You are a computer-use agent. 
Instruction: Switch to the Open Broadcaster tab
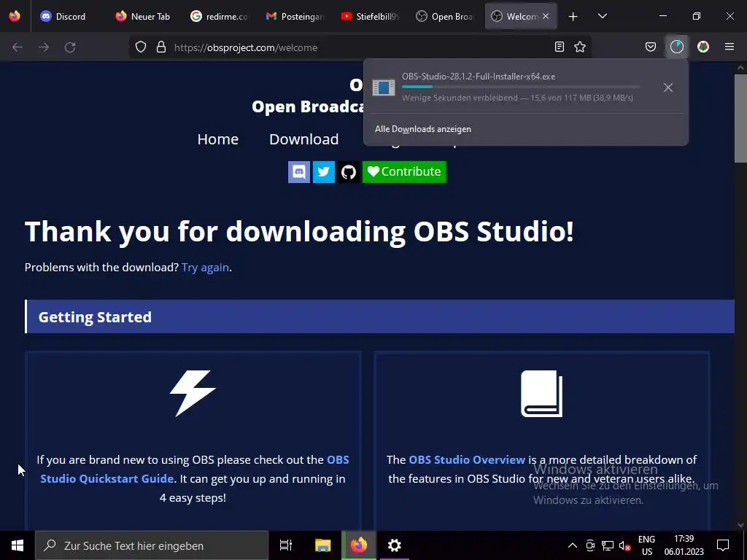click(445, 16)
